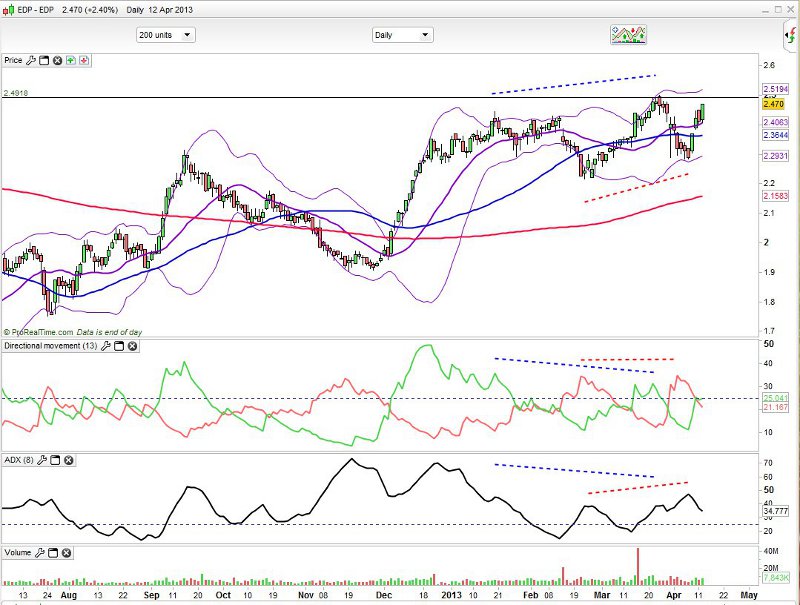Click the red remove indicator icon on Price
800x605 pixels.
[x=84, y=60]
